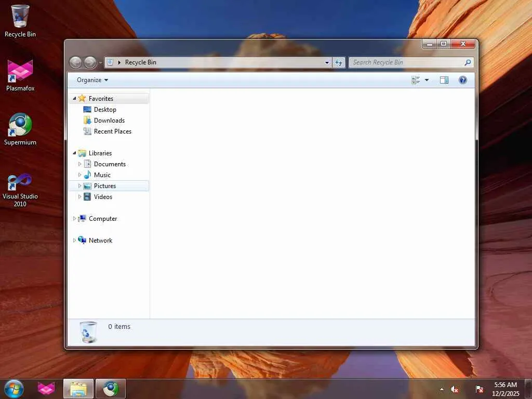Open the Help button
The height and width of the screenshot is (399, 532).
pyautogui.click(x=463, y=80)
